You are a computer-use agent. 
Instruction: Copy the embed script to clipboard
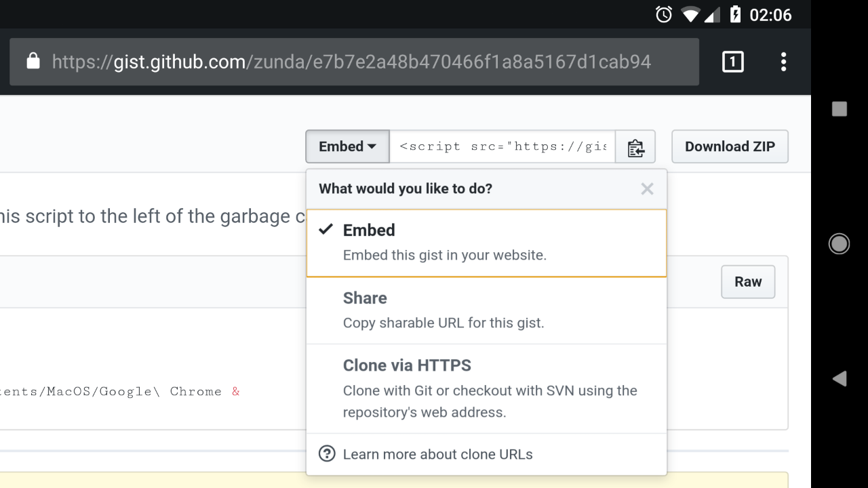(x=635, y=147)
